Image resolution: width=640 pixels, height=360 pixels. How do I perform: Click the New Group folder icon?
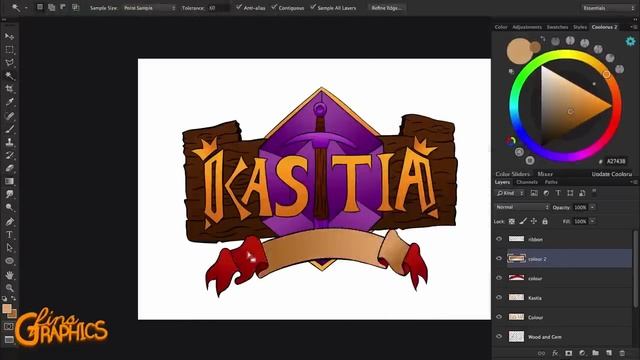pos(596,353)
